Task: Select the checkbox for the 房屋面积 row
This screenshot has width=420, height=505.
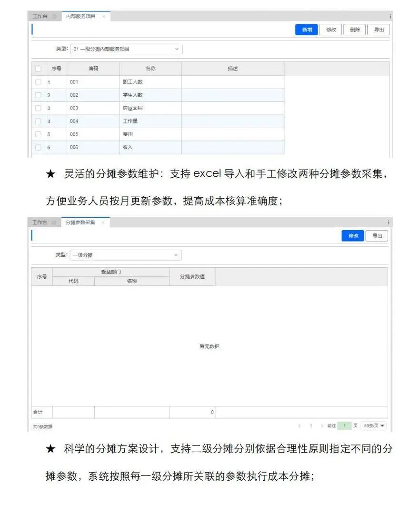Action: (x=39, y=108)
